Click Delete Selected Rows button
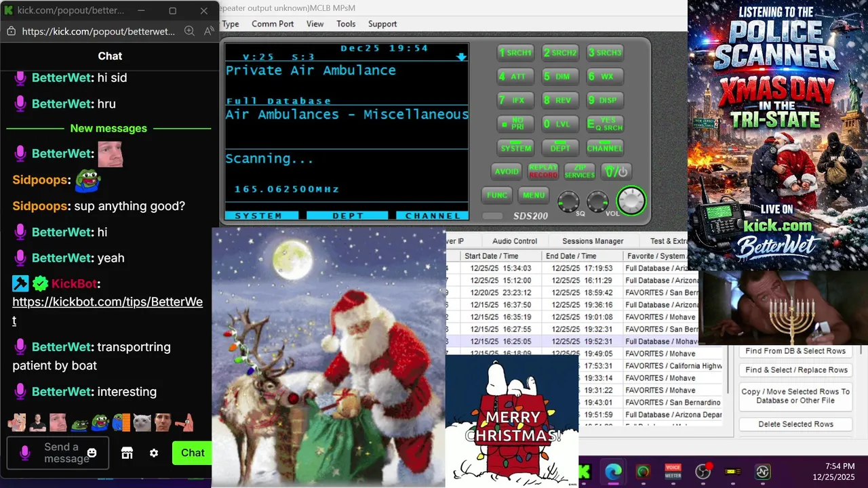Viewport: 868px width, 488px height. (x=795, y=424)
